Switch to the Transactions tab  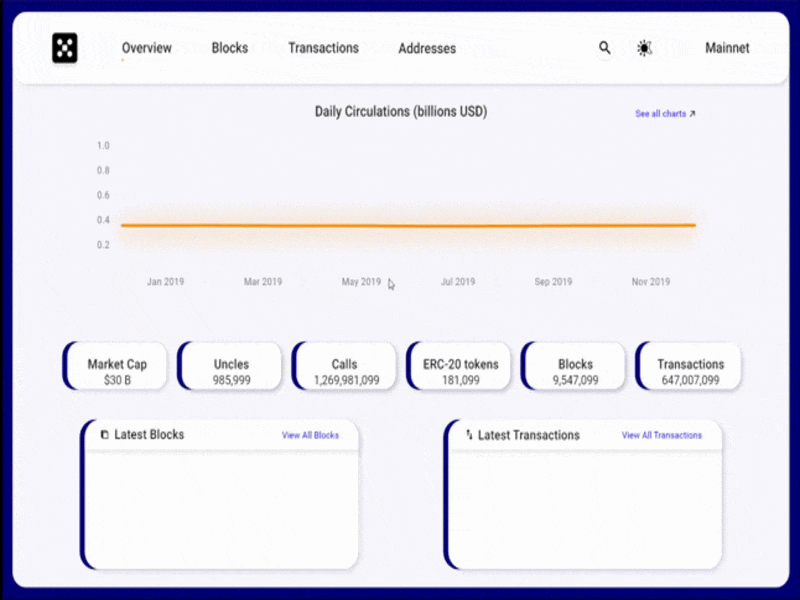pyautogui.click(x=323, y=48)
